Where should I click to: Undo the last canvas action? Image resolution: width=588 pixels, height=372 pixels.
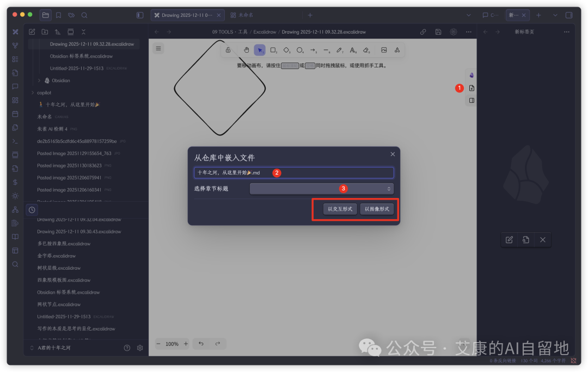tap(201, 344)
